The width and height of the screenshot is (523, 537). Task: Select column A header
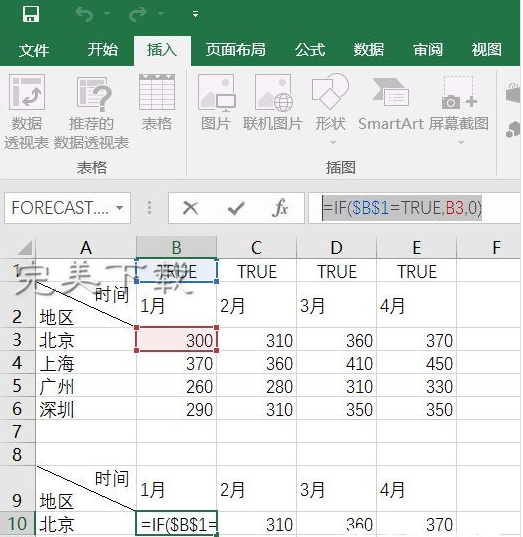[x=86, y=248]
